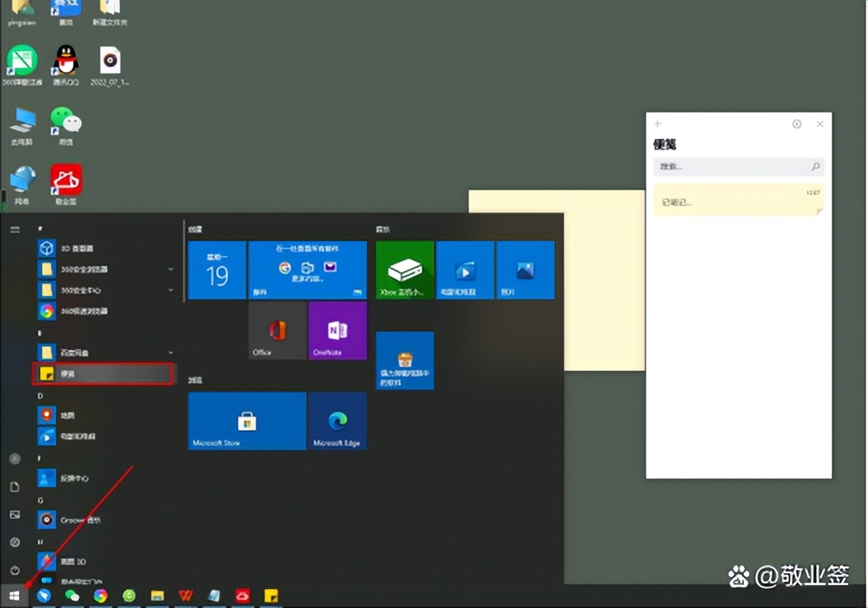Expand the chevron next to 360安全浏览器
The height and width of the screenshot is (608, 868).
coord(170,269)
